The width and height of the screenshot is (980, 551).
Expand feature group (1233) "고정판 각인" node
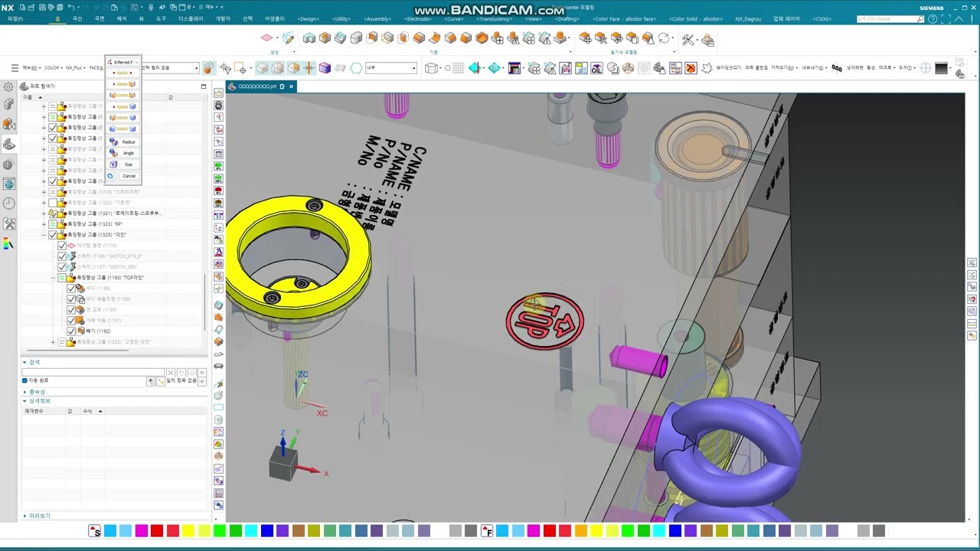tap(53, 341)
